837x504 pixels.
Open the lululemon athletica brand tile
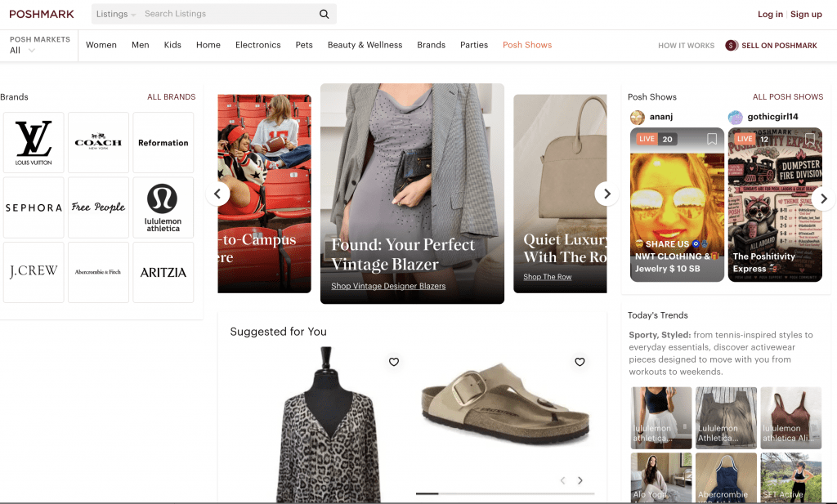pos(163,207)
